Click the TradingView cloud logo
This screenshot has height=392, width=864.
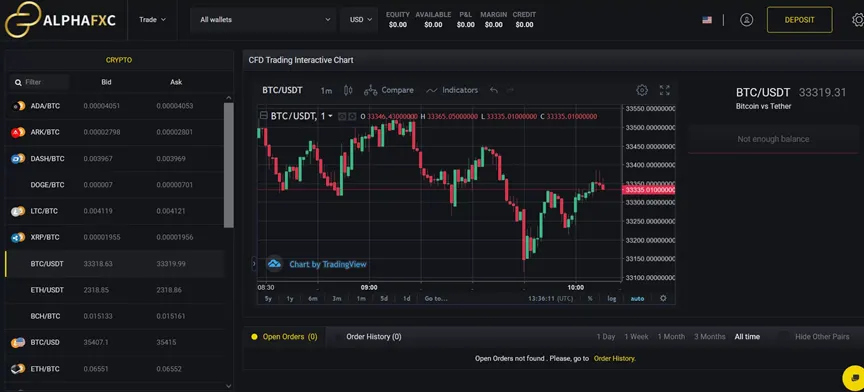point(274,264)
